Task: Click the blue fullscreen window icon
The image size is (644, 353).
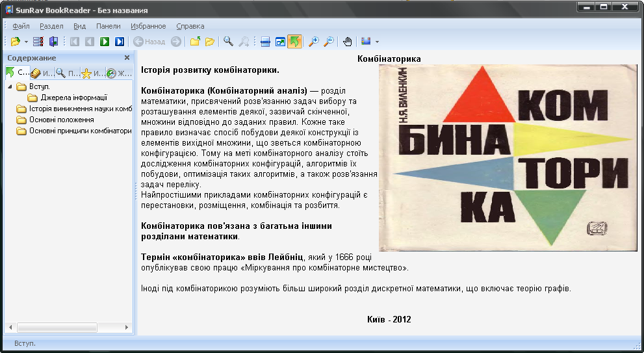Action: 280,42
